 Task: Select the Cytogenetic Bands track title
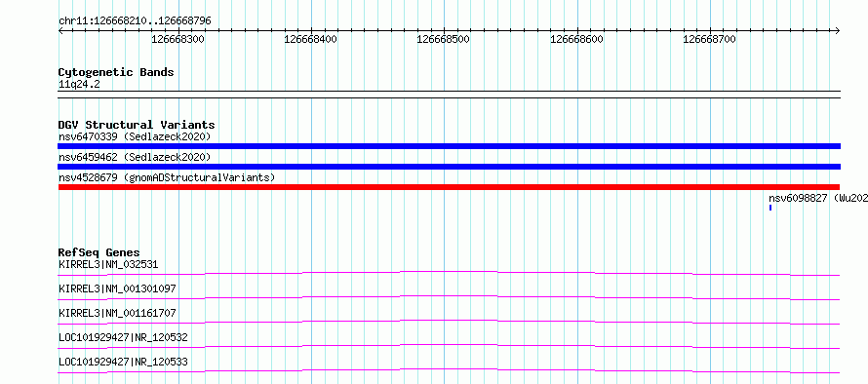coord(116,72)
